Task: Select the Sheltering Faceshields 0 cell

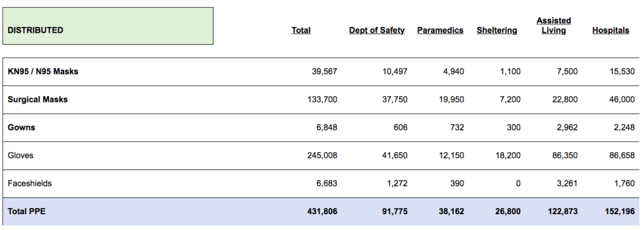Action: [518, 183]
